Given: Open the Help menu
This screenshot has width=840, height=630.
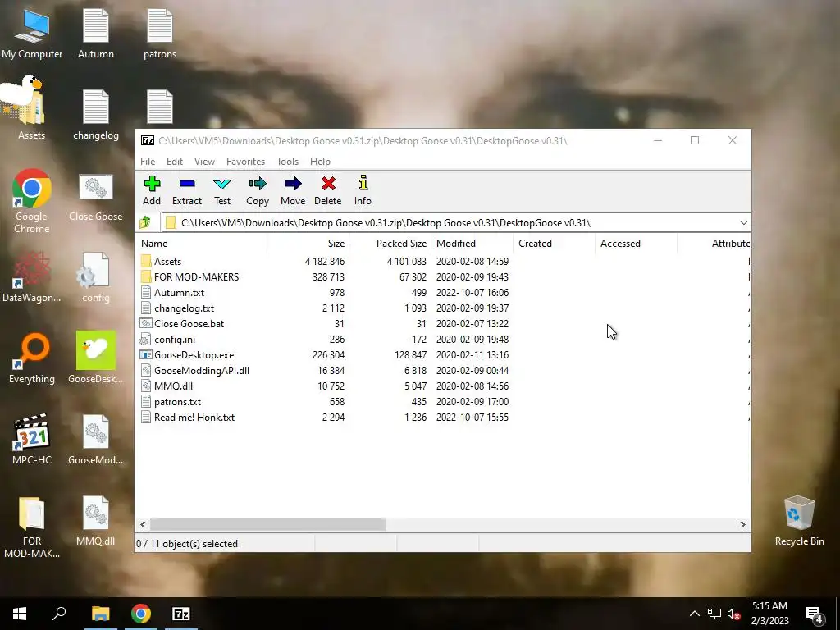Looking at the screenshot, I should 320,162.
